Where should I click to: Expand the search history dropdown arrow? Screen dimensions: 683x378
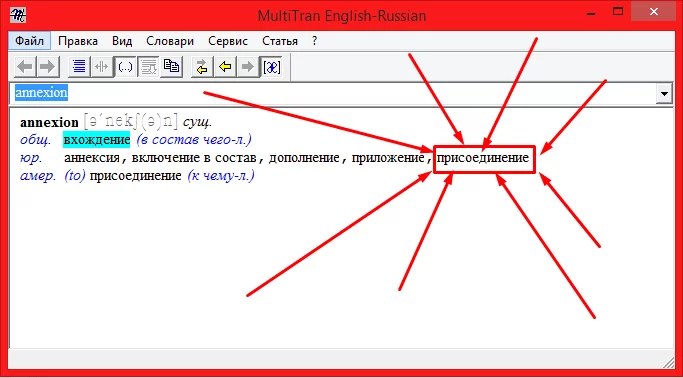(664, 94)
